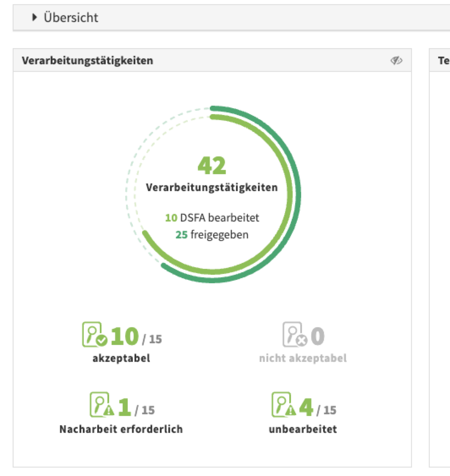The height and width of the screenshot is (476, 450).
Task: Hide the Verarbeitungstätigkeiten widget via eye icon
Action: (396, 61)
